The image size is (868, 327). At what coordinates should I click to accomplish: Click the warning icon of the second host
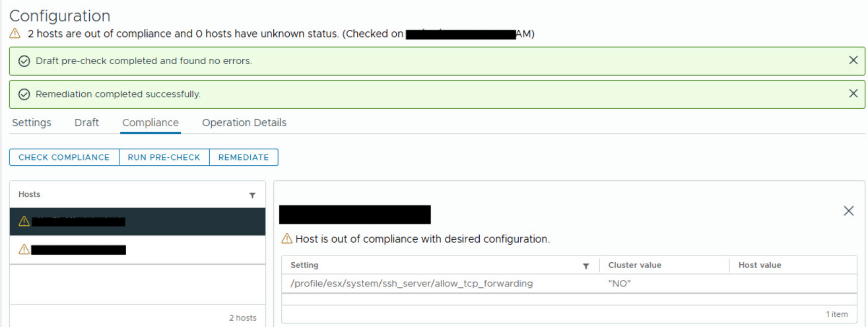click(x=24, y=249)
